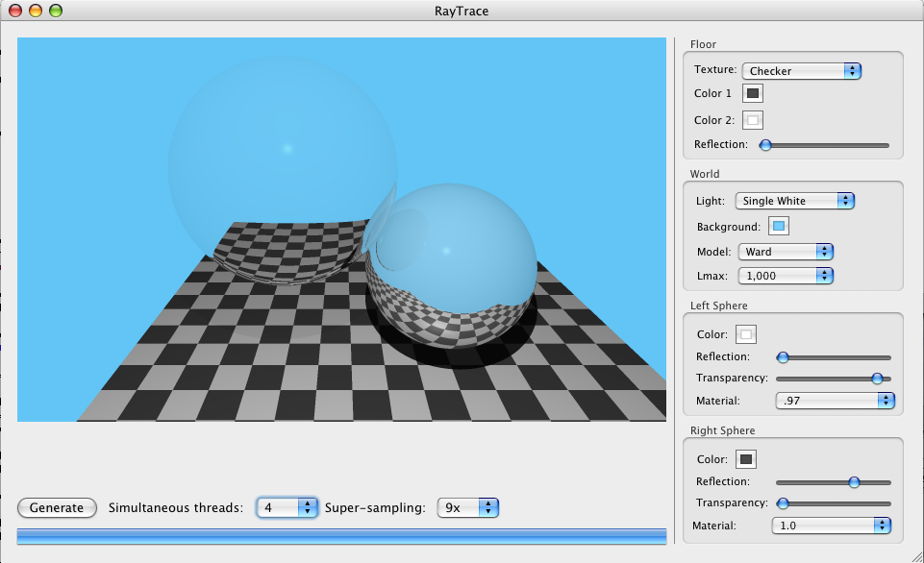The width and height of the screenshot is (924, 563).
Task: Open the Right Sphere Material dropdown
Action: tap(832, 526)
